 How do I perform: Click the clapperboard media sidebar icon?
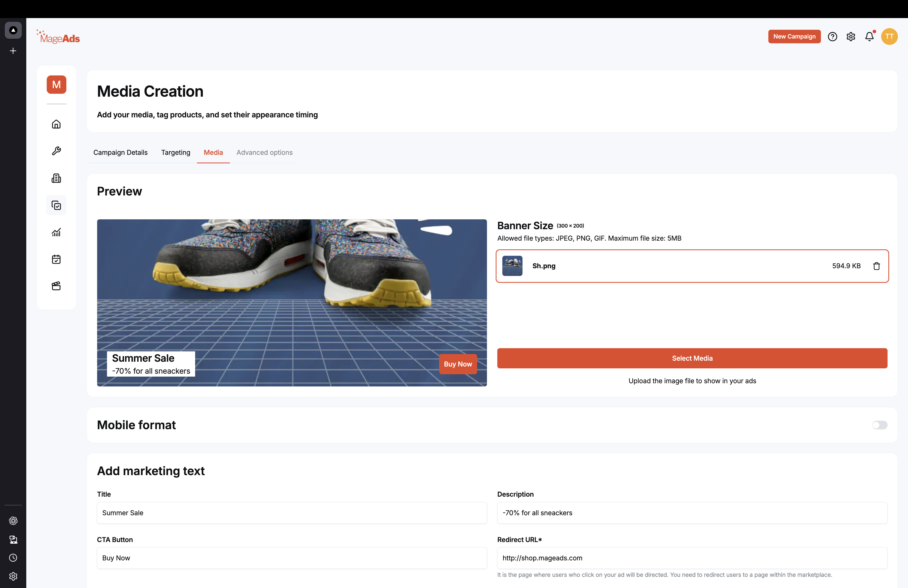pyautogui.click(x=56, y=286)
